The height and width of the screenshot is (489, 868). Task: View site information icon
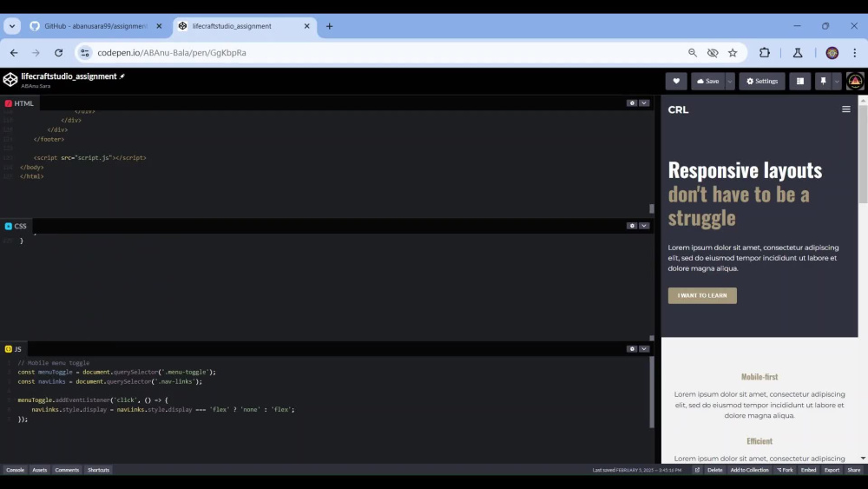[85, 53]
